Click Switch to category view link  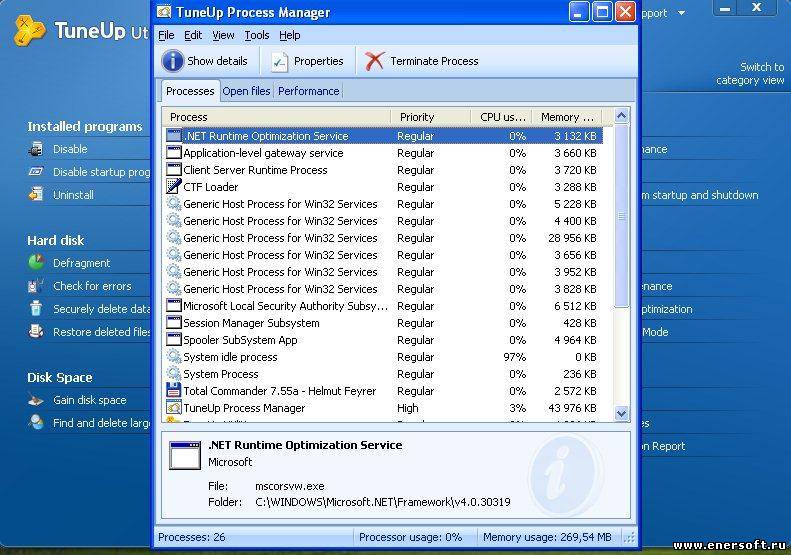click(750, 74)
